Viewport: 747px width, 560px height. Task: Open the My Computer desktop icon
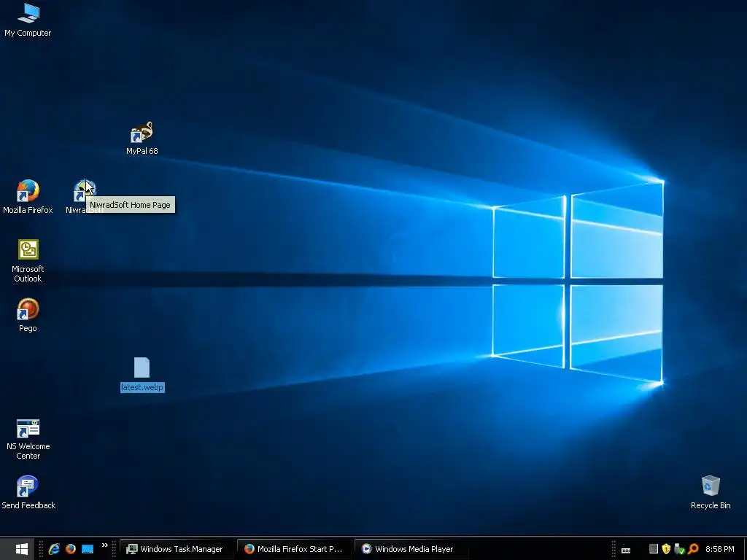[x=28, y=13]
